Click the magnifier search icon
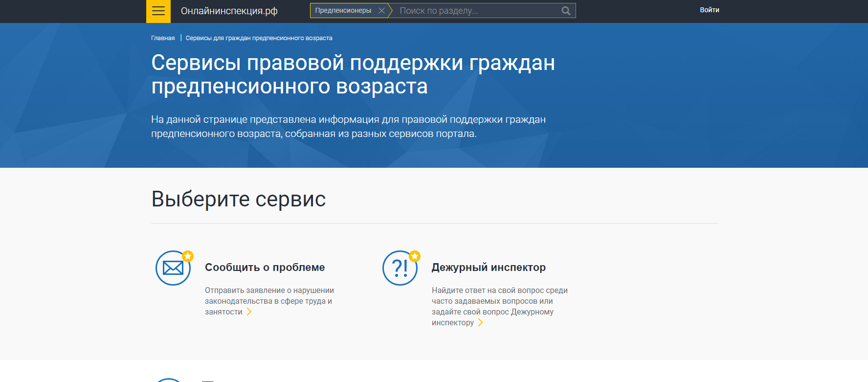Viewport: 868px width, 382px height. [566, 11]
